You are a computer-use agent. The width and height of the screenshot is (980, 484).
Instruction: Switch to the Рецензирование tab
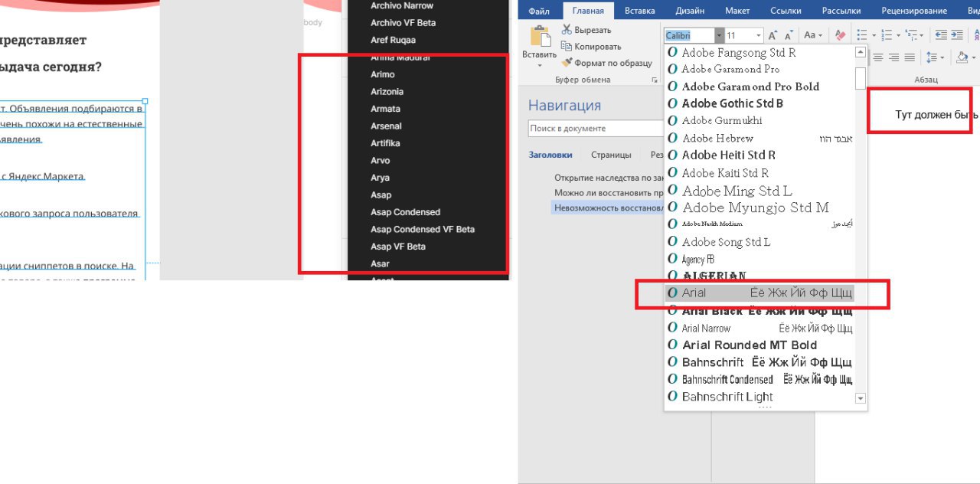point(913,11)
